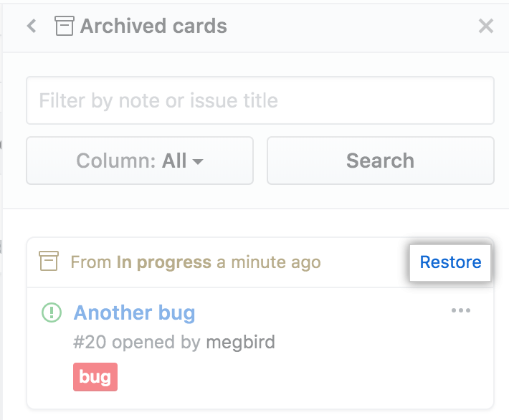
Task: Select the red bug label
Action: 95,377
